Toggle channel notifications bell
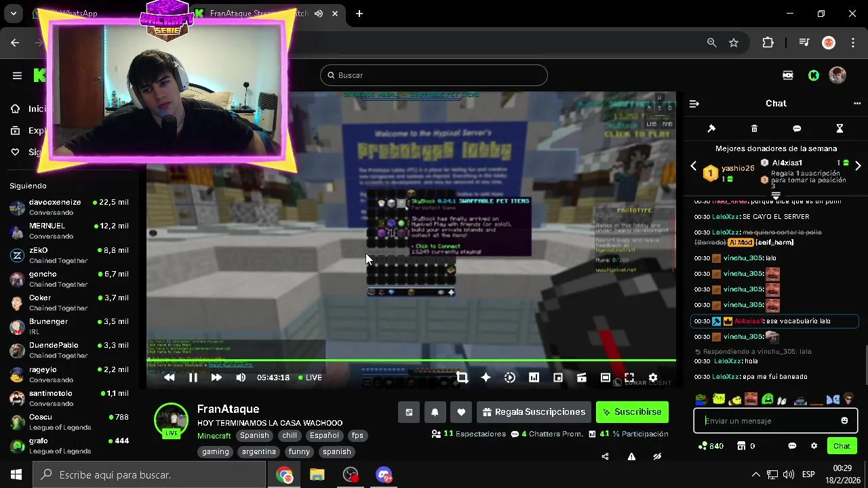This screenshot has width=868, height=488. pos(435,412)
